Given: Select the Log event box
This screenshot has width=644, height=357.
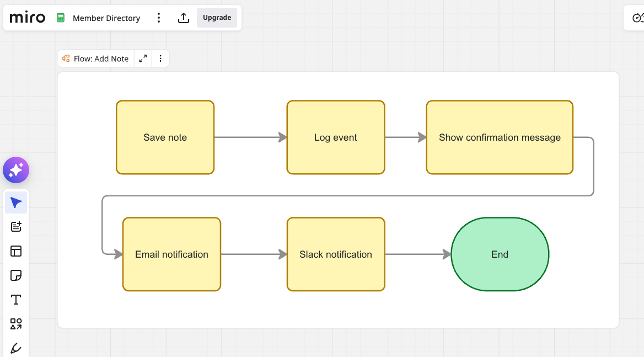Looking at the screenshot, I should point(336,137).
